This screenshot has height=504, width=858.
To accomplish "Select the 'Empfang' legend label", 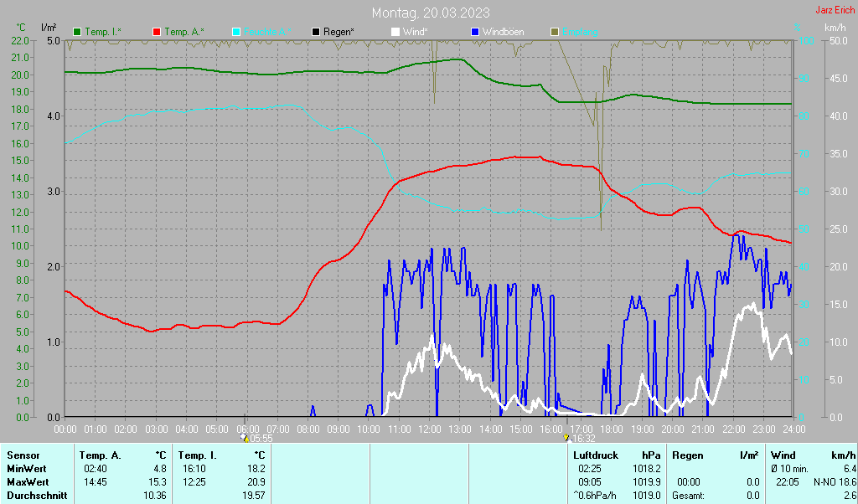I will click(x=580, y=33).
